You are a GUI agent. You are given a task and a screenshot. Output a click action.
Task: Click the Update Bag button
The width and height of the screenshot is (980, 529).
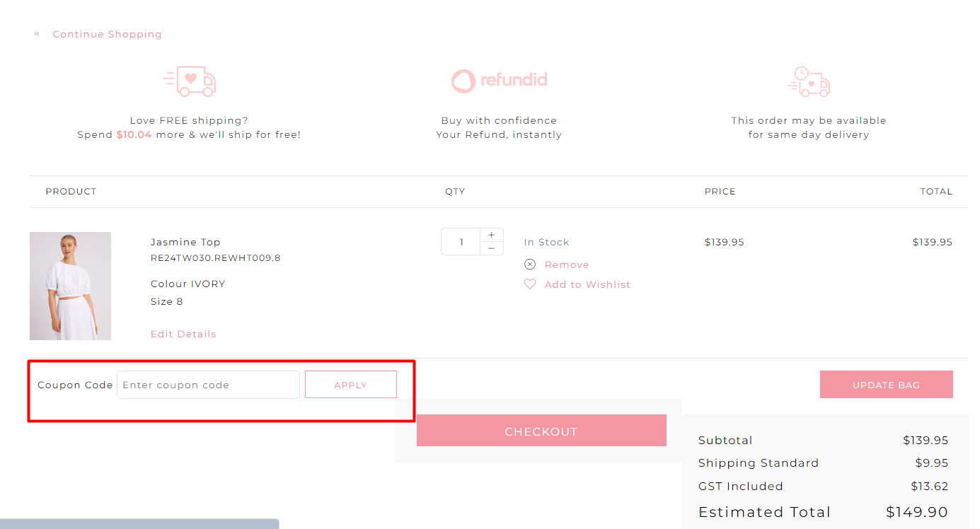pyautogui.click(x=887, y=385)
